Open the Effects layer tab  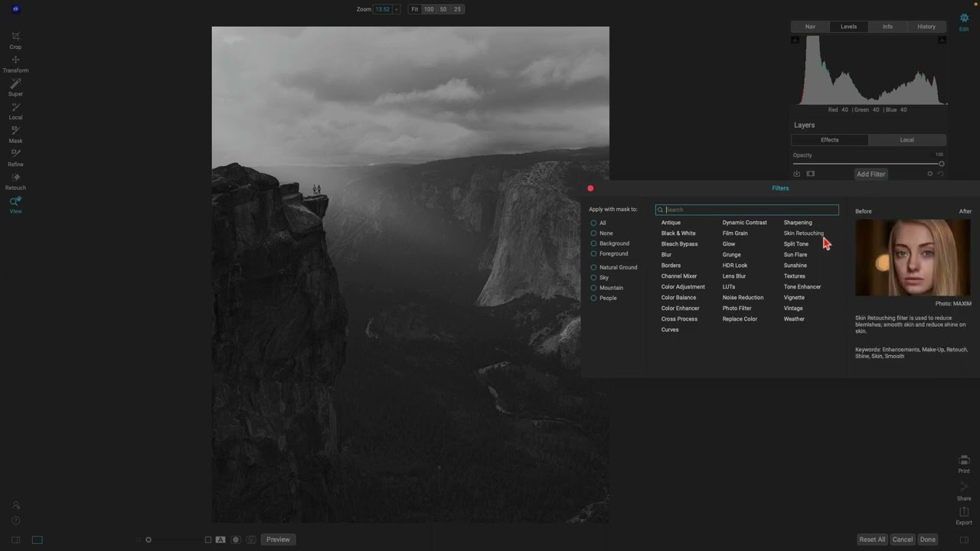830,140
